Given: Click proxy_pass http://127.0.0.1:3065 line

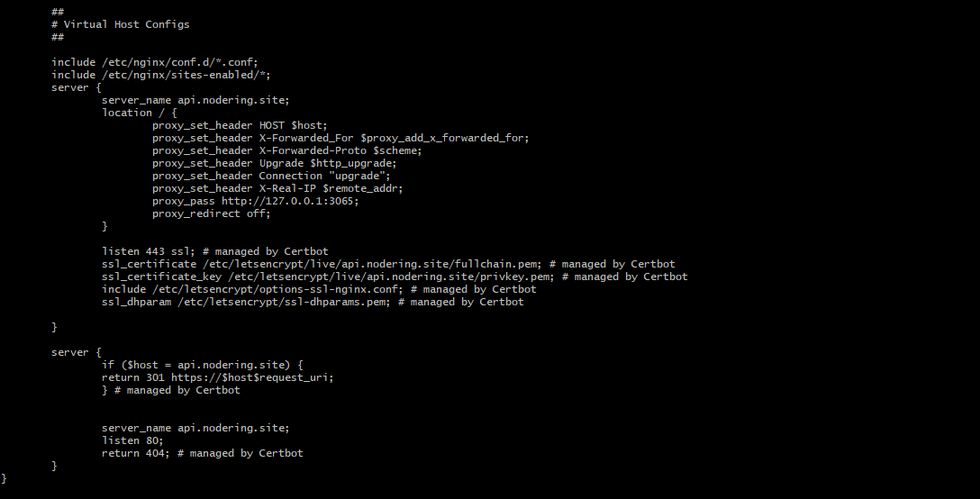Looking at the screenshot, I should 256,202.
